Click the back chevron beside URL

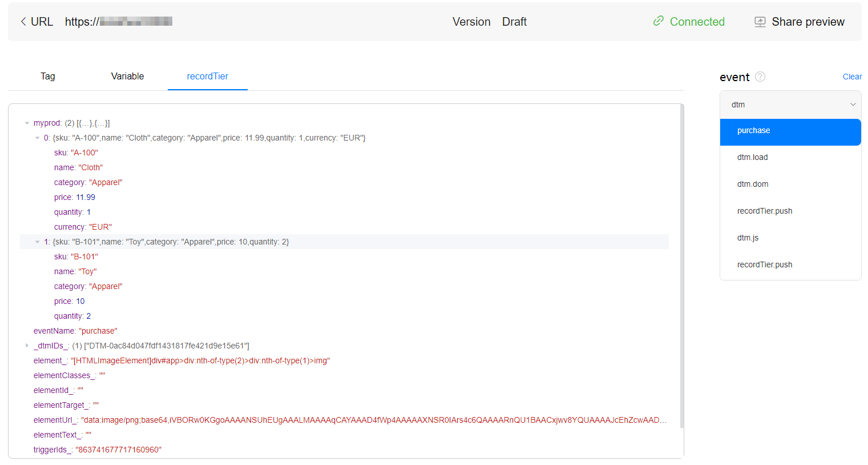point(23,22)
